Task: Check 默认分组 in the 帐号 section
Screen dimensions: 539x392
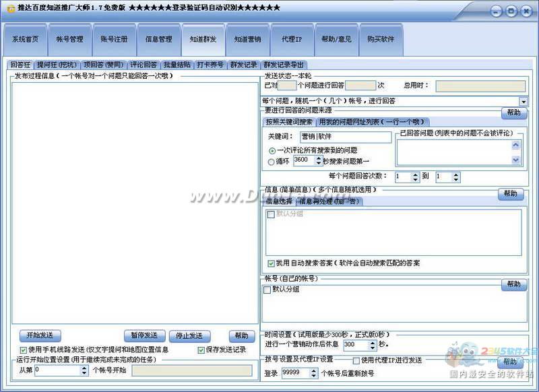Action: (x=267, y=290)
